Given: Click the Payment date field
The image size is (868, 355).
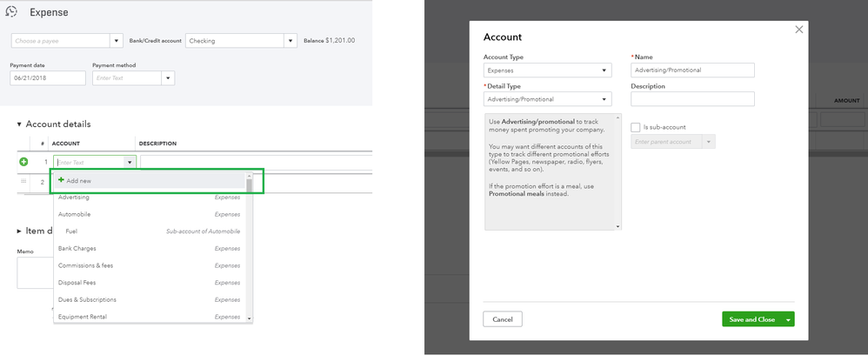Looking at the screenshot, I should (48, 78).
